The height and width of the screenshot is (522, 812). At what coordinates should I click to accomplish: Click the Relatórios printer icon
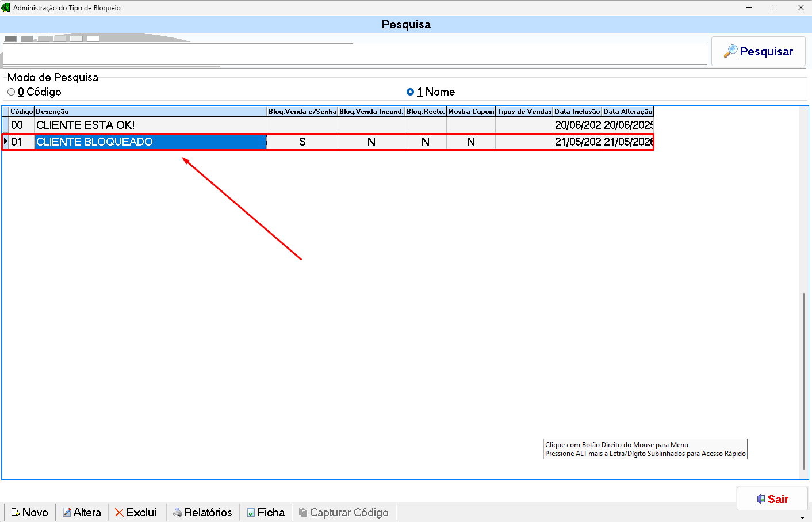click(178, 512)
